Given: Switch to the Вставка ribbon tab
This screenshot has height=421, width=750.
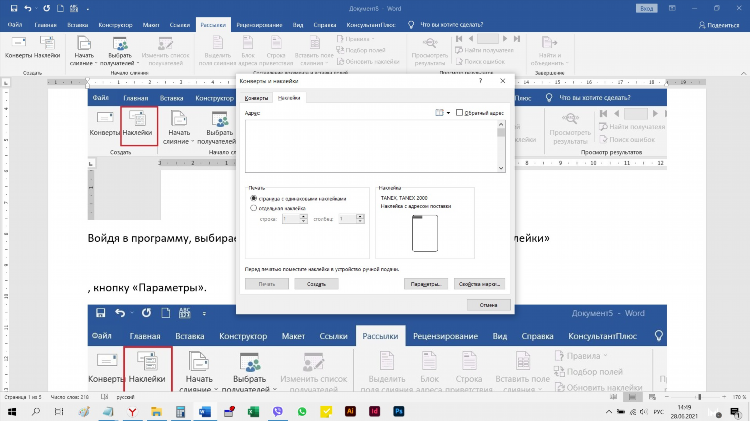Looking at the screenshot, I should point(77,24).
